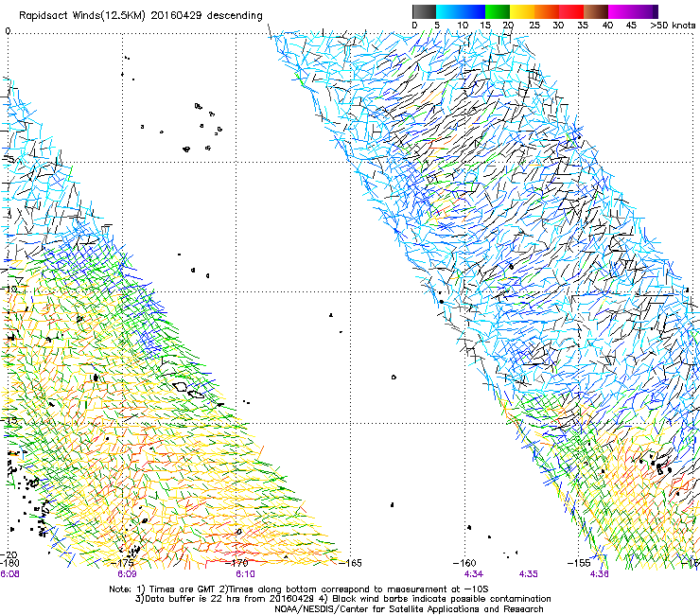Click the 'Times are GMT' note line
Image resolution: width=700 pixels, height=615 pixels.
[x=299, y=589]
